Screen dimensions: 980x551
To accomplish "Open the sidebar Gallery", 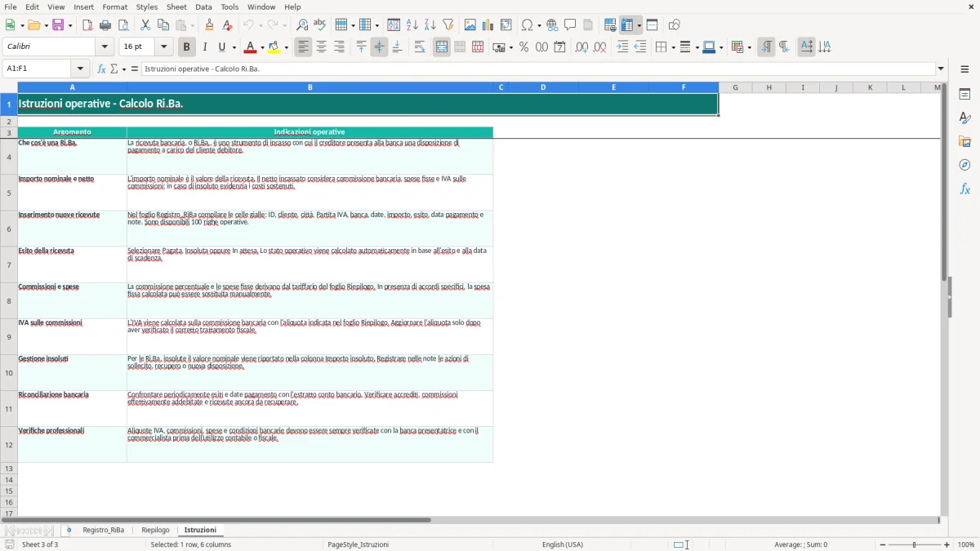I will coord(964,142).
